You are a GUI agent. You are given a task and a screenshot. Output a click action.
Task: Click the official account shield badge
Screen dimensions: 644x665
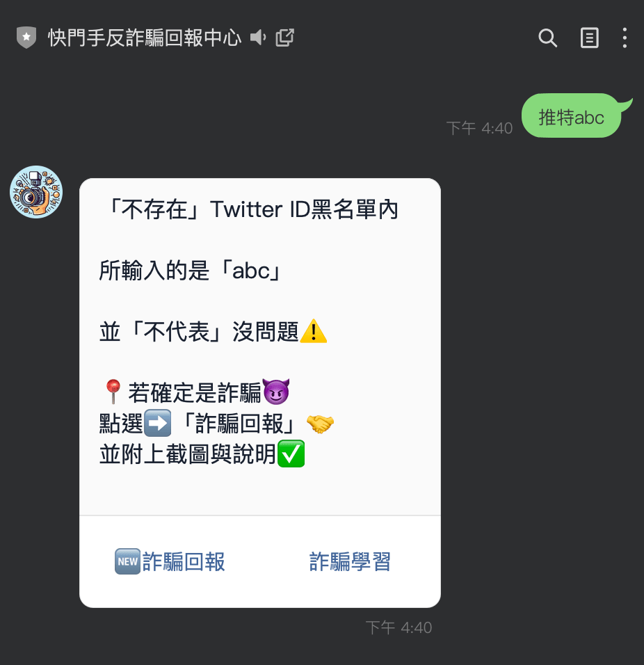pos(26,38)
